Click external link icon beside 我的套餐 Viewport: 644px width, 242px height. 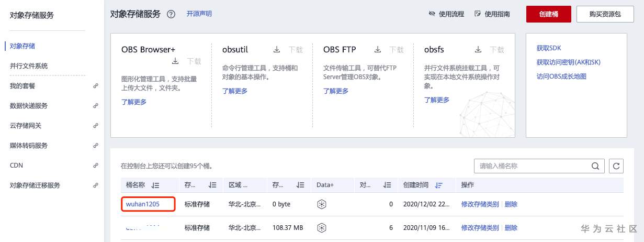click(x=96, y=86)
